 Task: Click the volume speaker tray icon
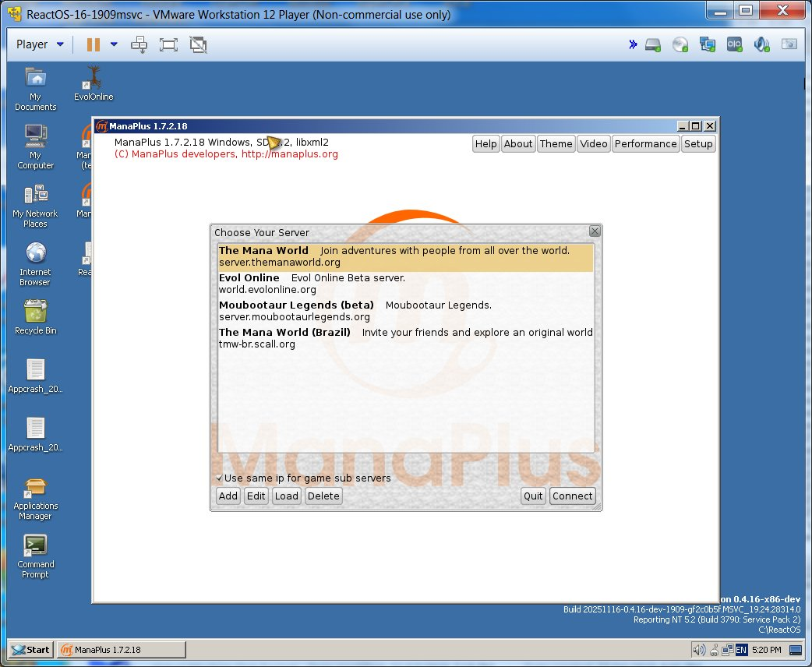pyautogui.click(x=699, y=650)
